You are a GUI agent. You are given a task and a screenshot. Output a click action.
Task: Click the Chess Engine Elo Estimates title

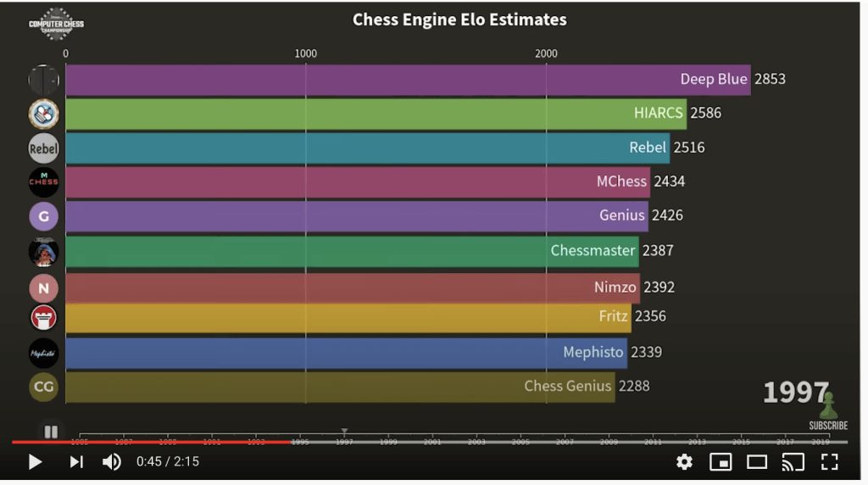(x=459, y=20)
